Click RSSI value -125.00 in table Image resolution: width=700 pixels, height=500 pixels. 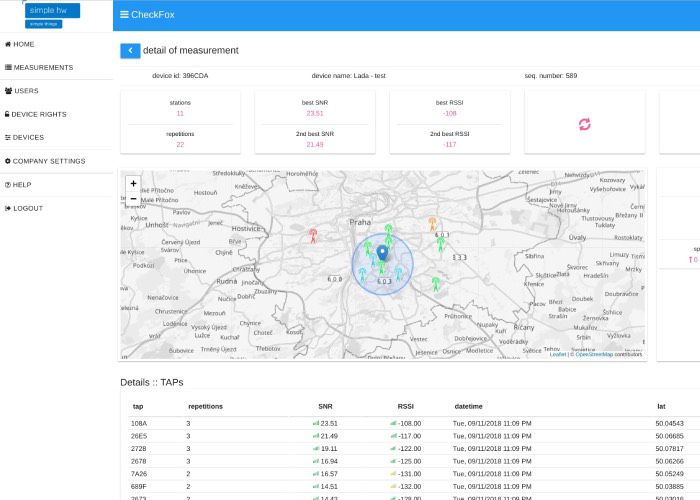click(x=409, y=461)
